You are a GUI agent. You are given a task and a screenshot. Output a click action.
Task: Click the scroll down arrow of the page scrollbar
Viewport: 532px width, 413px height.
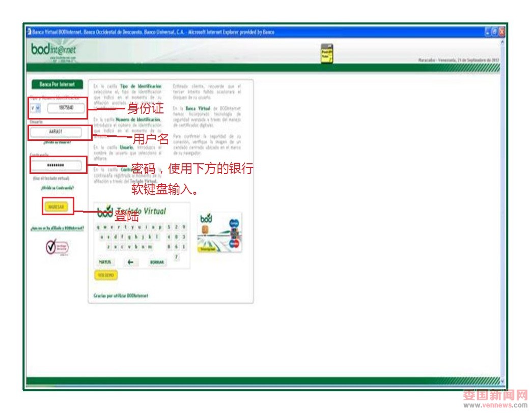pos(502,381)
